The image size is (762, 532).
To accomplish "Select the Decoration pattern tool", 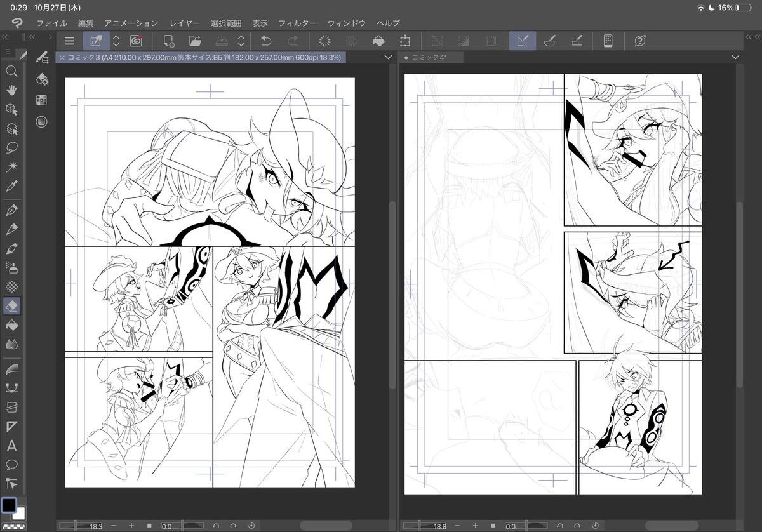I will pyautogui.click(x=11, y=286).
